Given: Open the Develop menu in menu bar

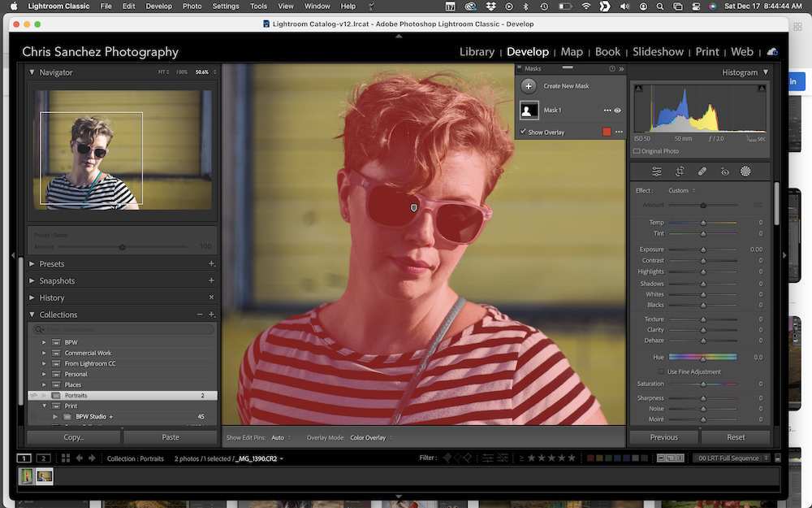Looking at the screenshot, I should coord(159,6).
